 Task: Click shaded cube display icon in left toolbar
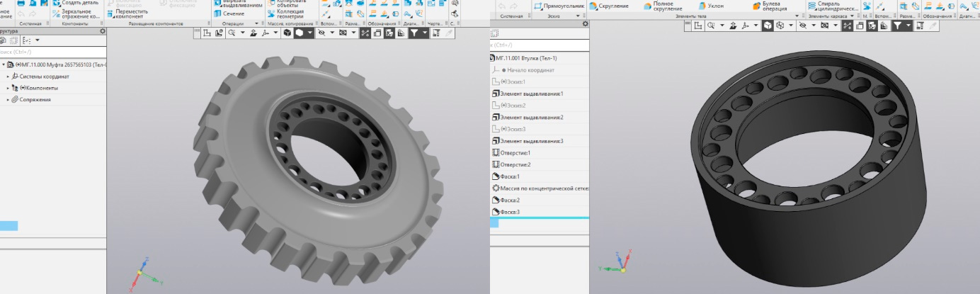287,33
